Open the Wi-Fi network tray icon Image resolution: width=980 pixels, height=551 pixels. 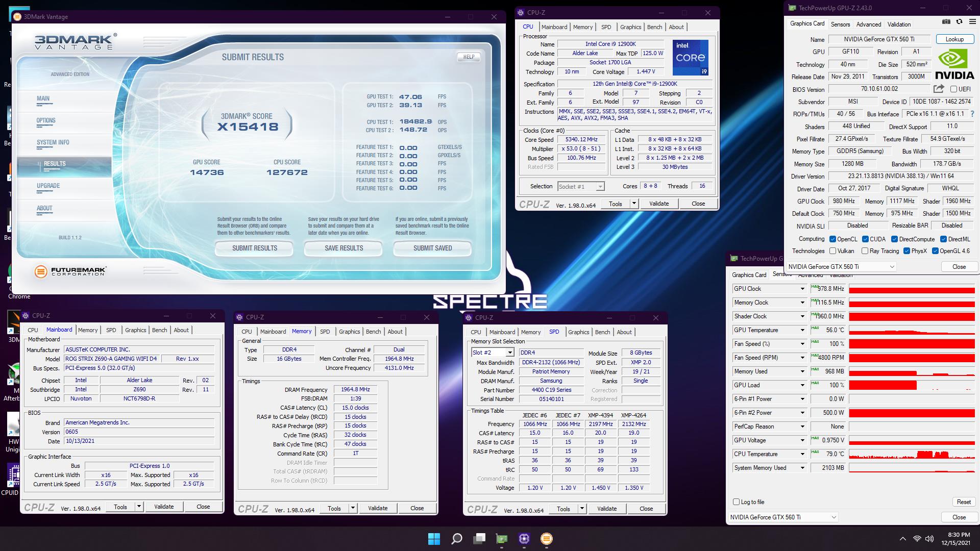(x=917, y=539)
